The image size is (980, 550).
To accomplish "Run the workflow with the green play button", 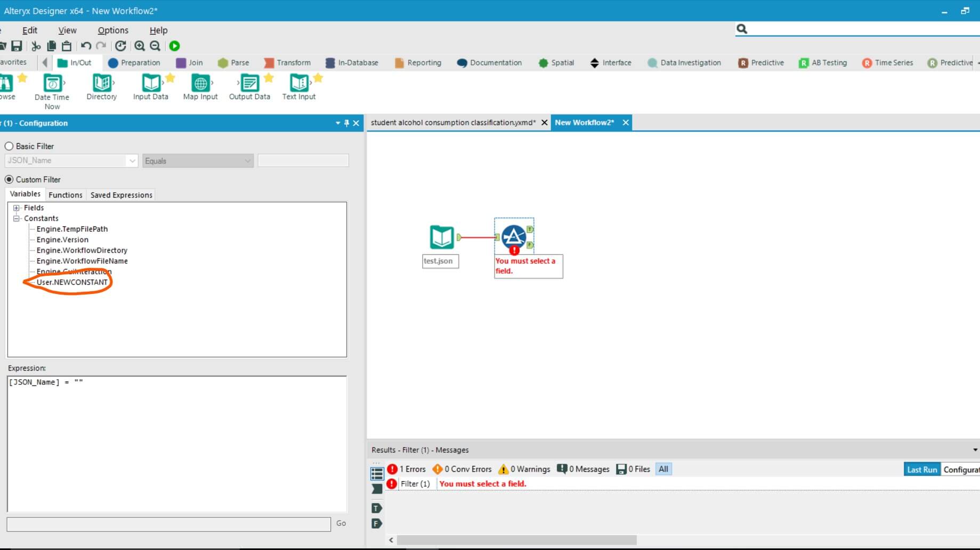I will (174, 46).
